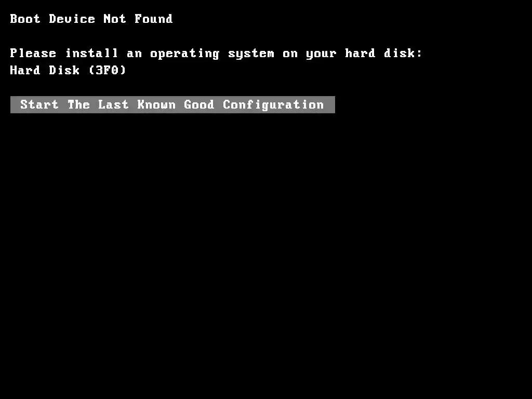Click the word Device in the heading
This screenshot has height=399, width=532.
[x=72, y=19]
